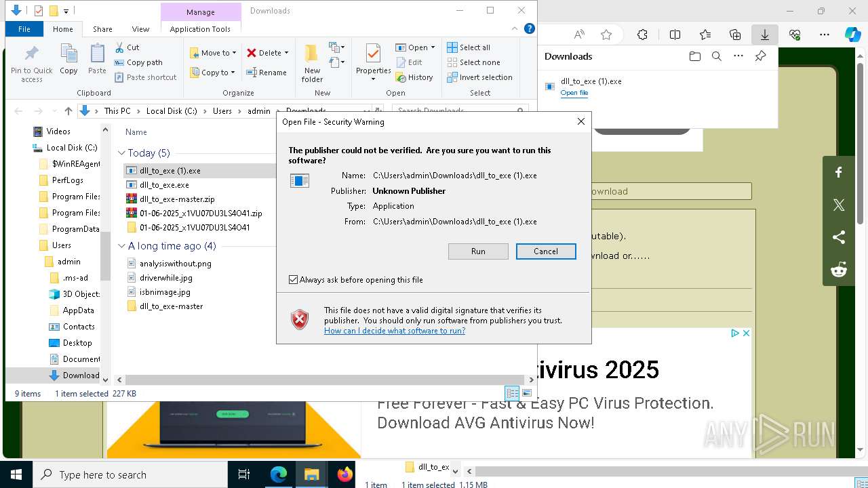
Task: Click Select none in ribbon
Action: point(473,62)
